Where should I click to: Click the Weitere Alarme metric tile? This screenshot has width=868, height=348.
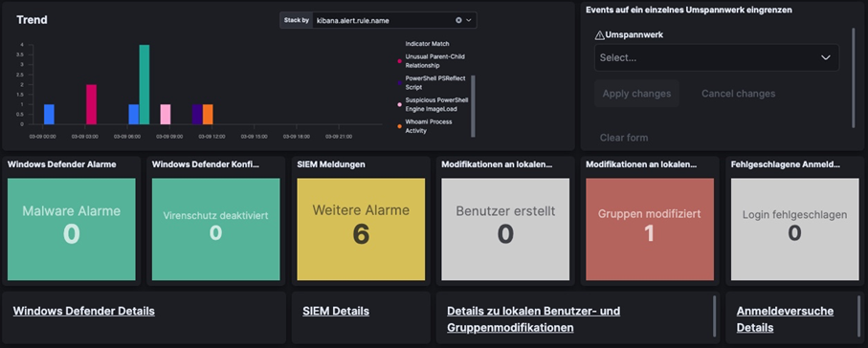tap(361, 229)
